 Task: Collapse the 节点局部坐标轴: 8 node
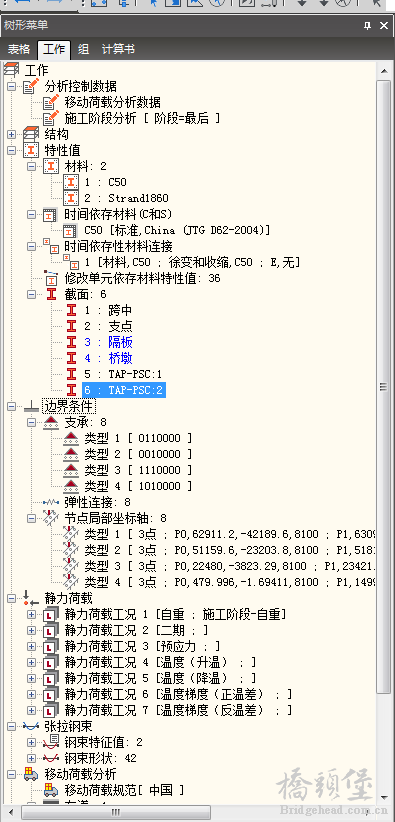coord(31,518)
